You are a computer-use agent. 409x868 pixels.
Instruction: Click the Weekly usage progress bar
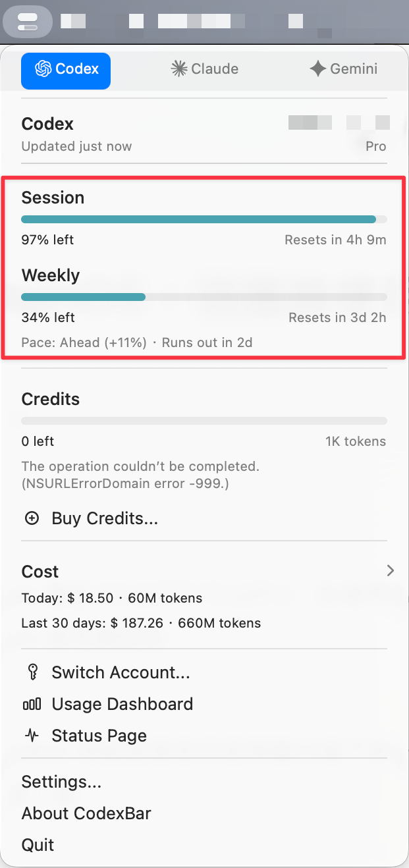coord(204,297)
